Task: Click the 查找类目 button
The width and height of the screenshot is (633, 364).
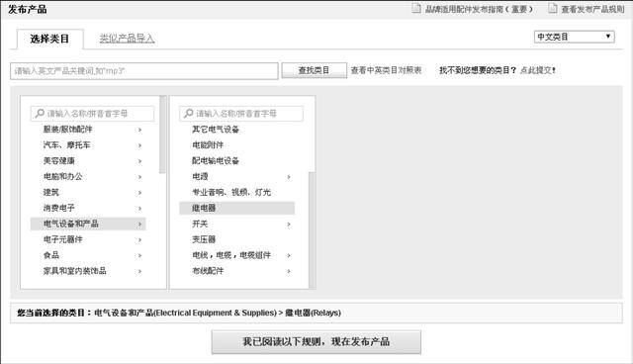Action: 314,70
